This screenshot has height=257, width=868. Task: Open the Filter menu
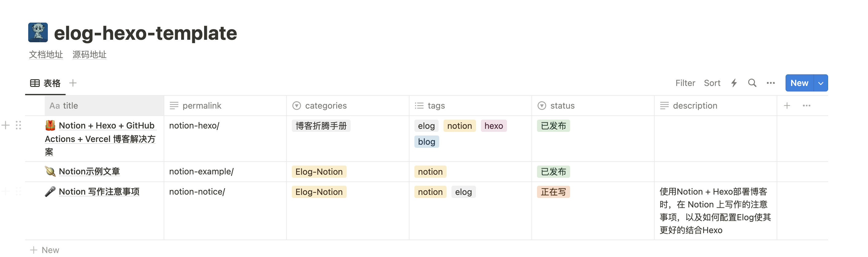(685, 83)
